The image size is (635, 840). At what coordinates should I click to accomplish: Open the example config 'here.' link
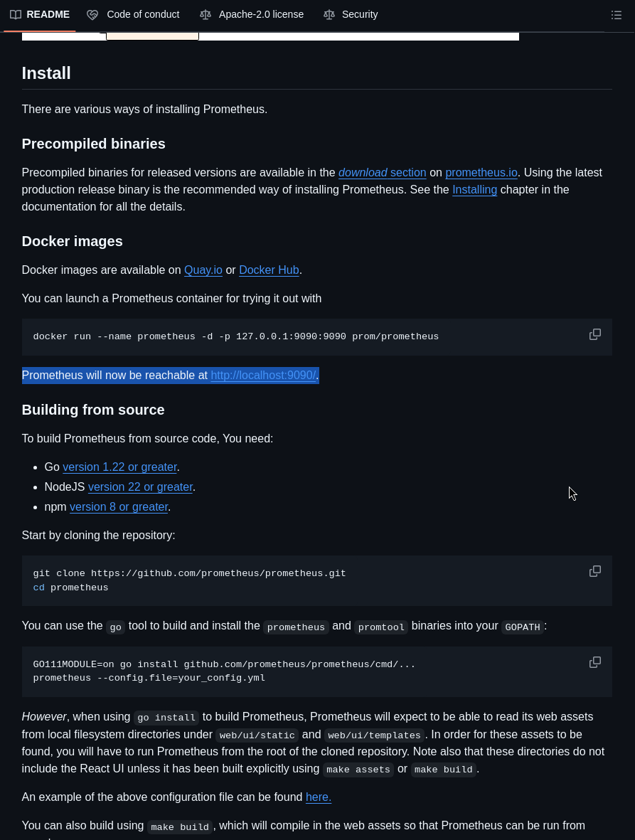point(318,797)
